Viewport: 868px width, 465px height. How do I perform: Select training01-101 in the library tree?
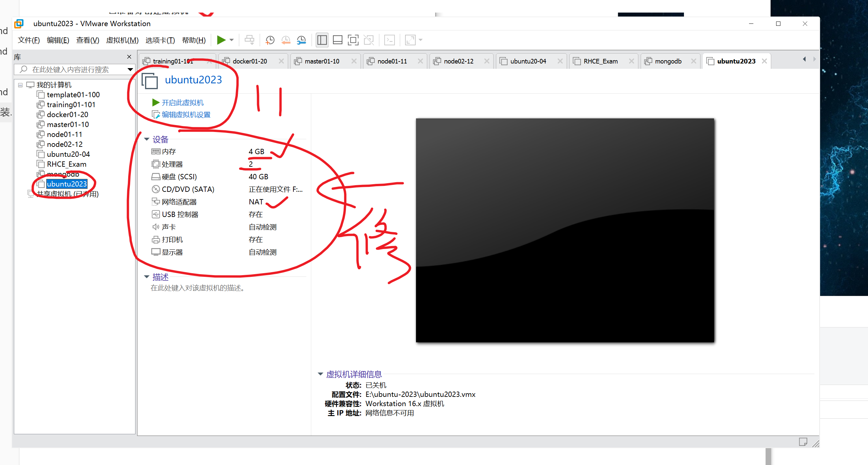pyautogui.click(x=71, y=105)
